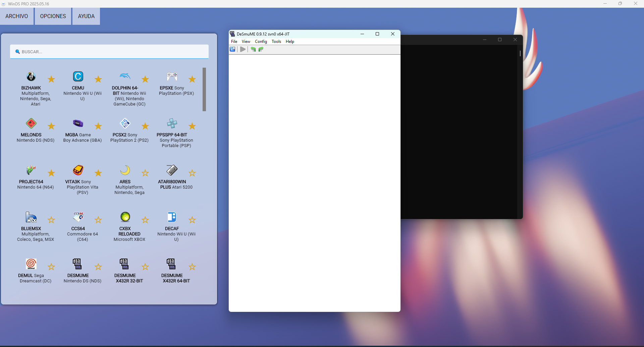
Task: Open the Project64 Nintendo 64 icon
Action: tap(31, 170)
